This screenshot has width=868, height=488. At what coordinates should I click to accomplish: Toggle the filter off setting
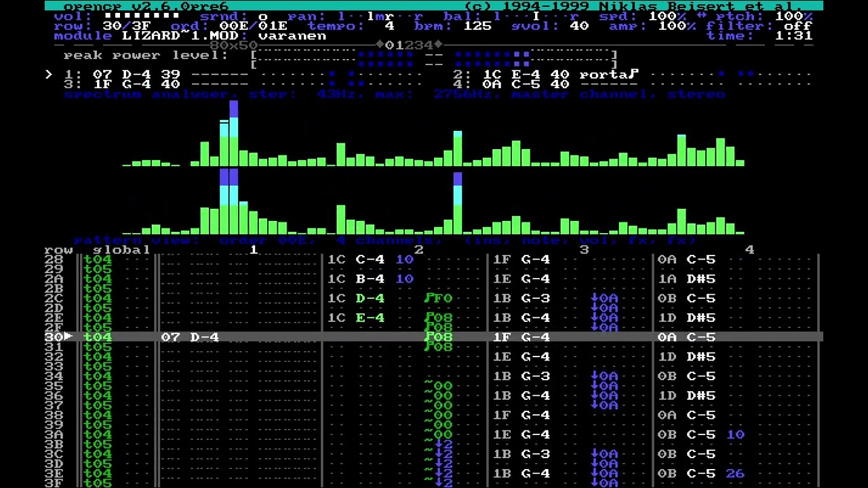click(x=798, y=26)
